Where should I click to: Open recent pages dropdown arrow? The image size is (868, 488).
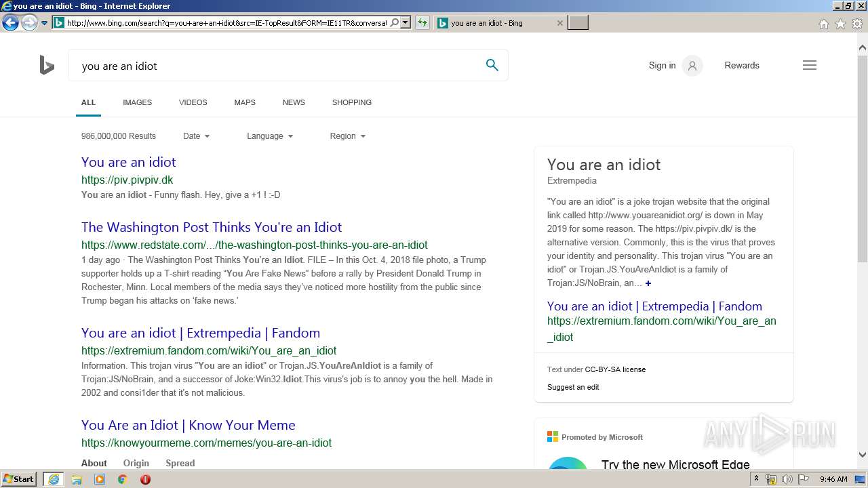tap(44, 23)
